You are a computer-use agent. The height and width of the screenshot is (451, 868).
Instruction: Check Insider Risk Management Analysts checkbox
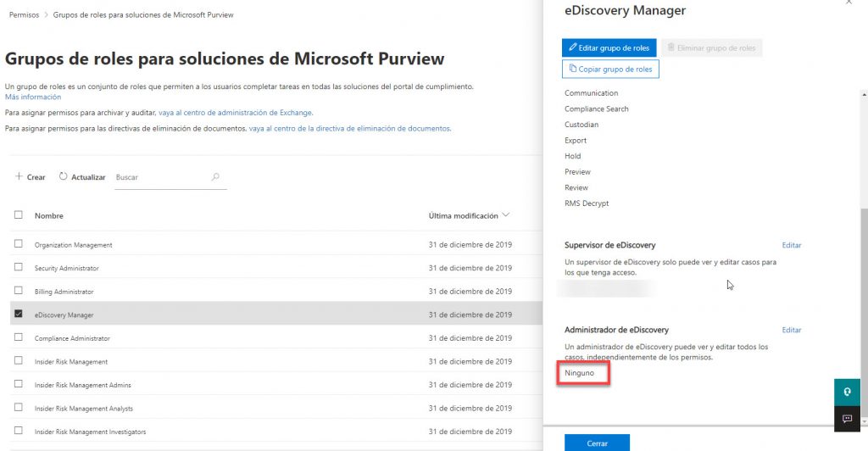tap(19, 407)
